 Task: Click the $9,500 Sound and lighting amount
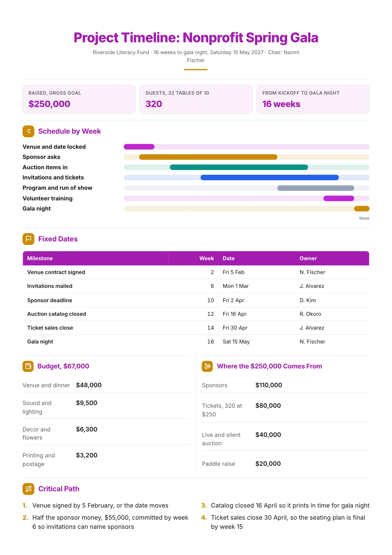pyautogui.click(x=87, y=403)
